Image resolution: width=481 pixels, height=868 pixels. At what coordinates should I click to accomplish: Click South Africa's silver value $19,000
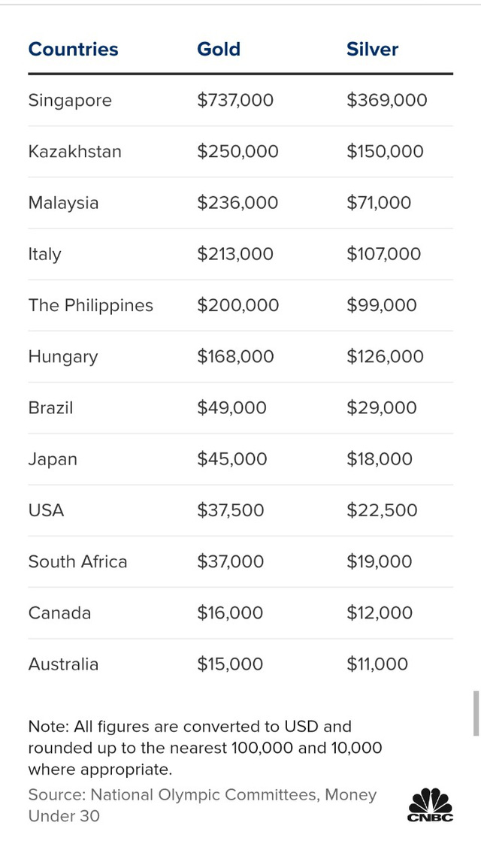[x=379, y=561]
